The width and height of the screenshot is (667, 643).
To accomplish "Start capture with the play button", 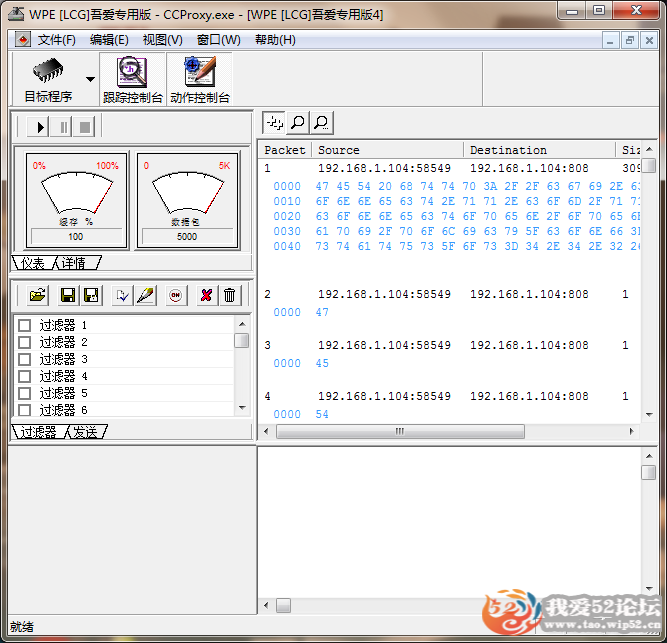I will [x=39, y=127].
